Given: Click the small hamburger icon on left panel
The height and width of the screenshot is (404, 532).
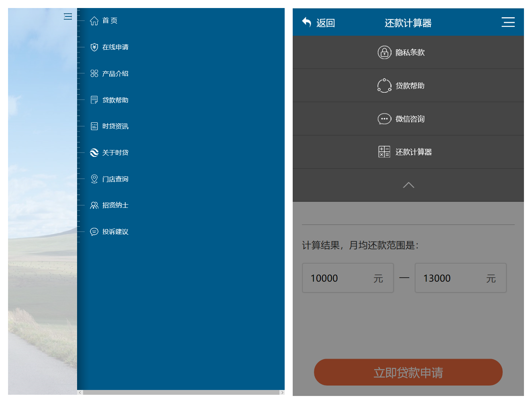Looking at the screenshot, I should [68, 16].
